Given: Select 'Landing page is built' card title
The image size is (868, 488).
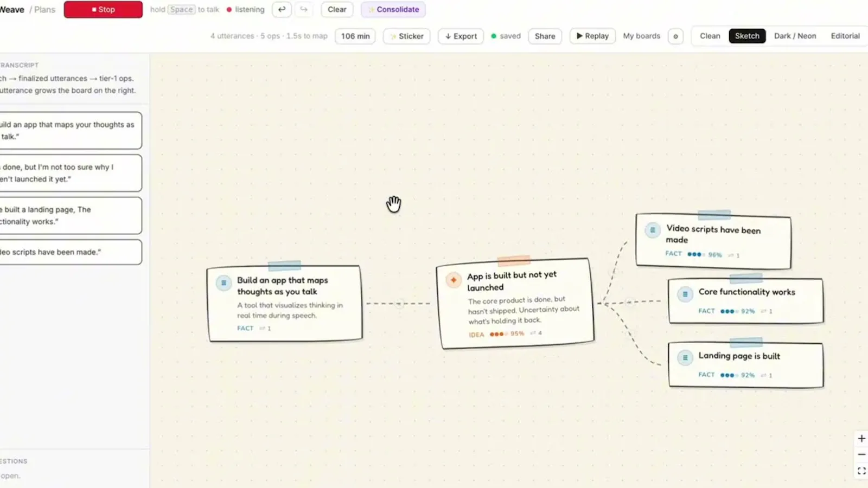Looking at the screenshot, I should 739,356.
